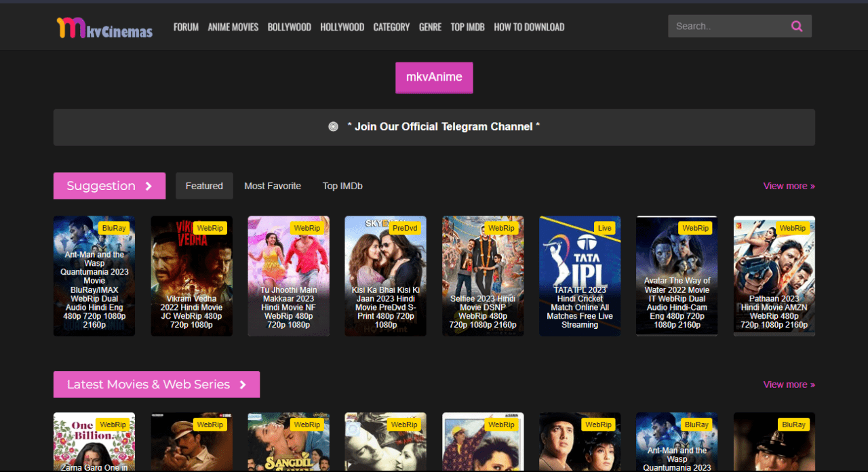The image size is (868, 472).
Task: Click View more next to Suggestion
Action: coord(789,185)
